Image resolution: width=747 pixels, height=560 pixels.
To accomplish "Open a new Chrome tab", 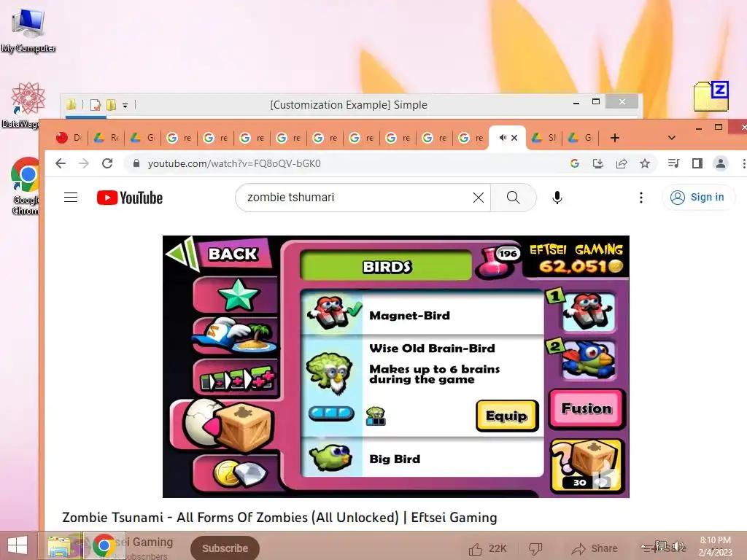I will [x=615, y=138].
